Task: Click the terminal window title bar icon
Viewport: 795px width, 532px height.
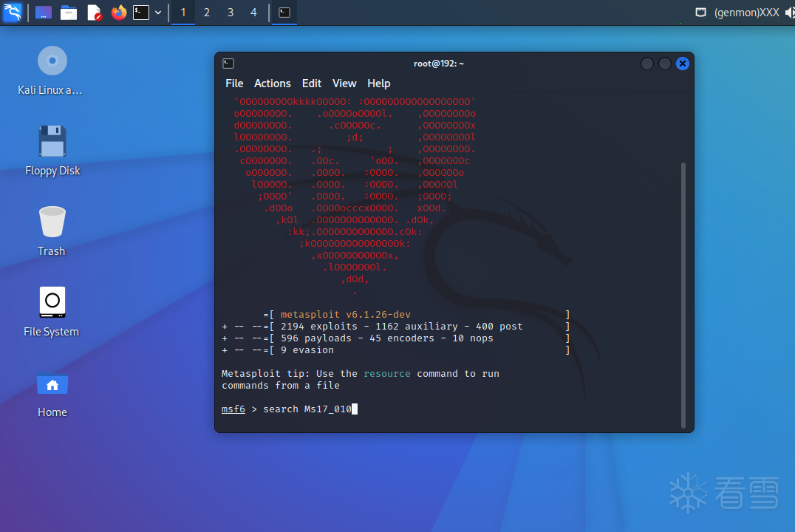Action: [228, 64]
